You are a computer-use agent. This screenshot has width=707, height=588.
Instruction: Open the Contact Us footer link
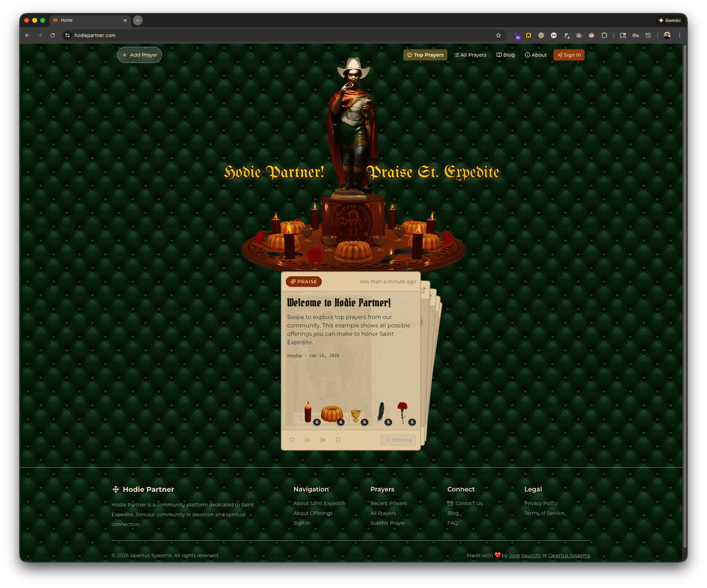(465, 503)
